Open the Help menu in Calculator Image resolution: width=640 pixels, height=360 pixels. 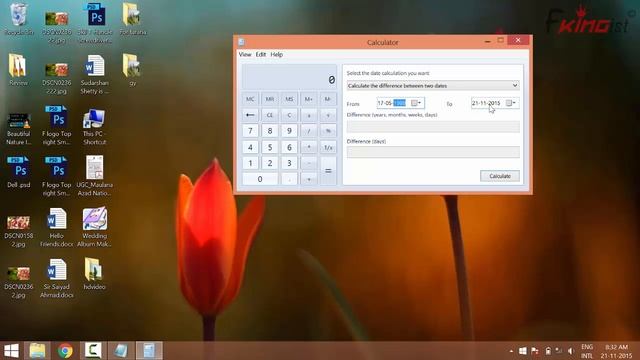coord(276,54)
